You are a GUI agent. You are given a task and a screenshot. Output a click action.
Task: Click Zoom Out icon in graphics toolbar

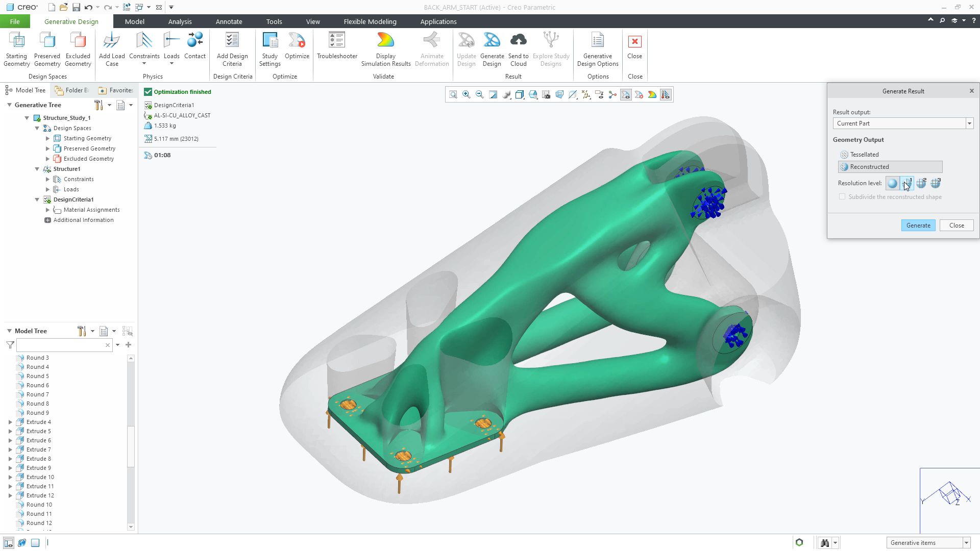(480, 95)
